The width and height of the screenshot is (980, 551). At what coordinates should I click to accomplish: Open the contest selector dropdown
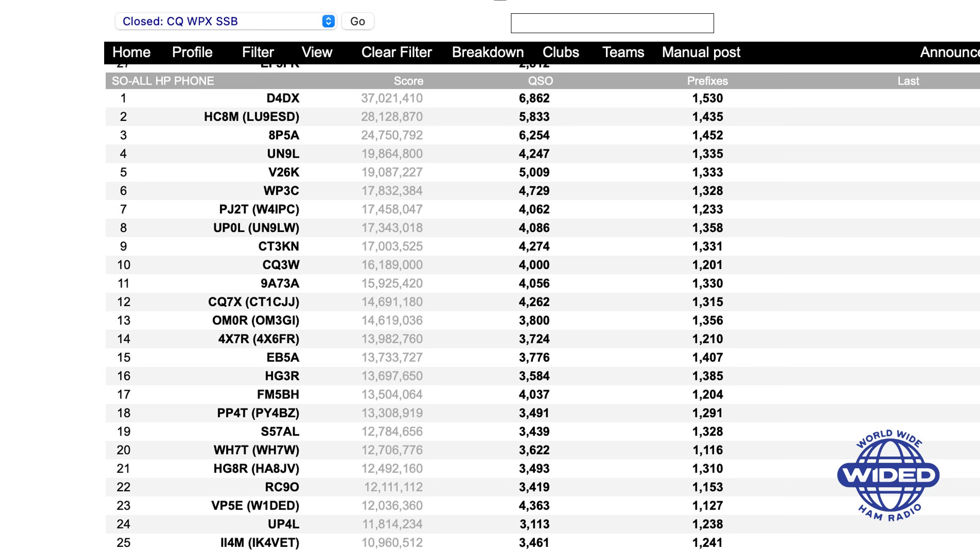[226, 21]
